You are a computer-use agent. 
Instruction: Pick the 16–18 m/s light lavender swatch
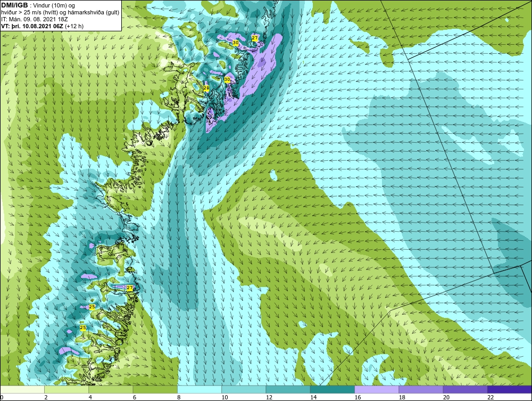click(x=377, y=389)
